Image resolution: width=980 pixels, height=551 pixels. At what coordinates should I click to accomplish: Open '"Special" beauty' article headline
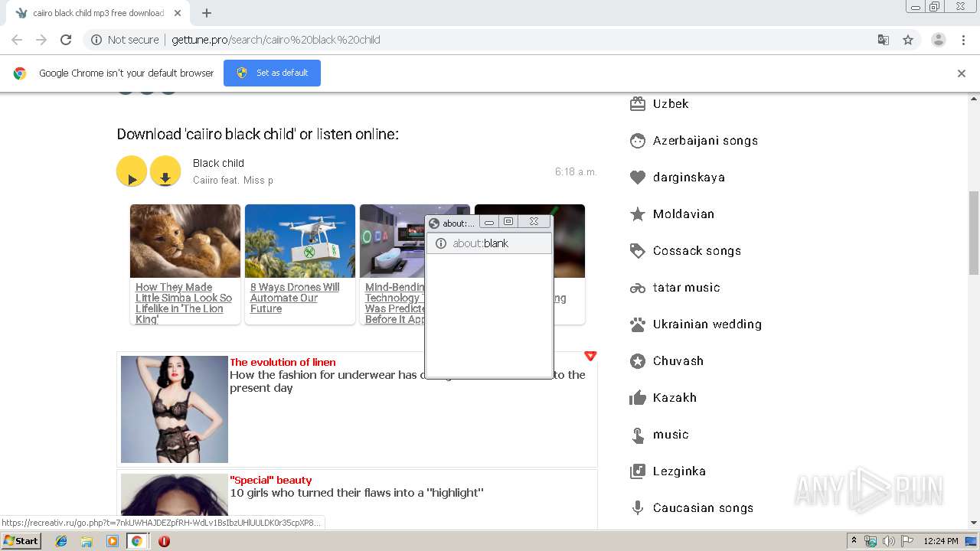click(270, 480)
